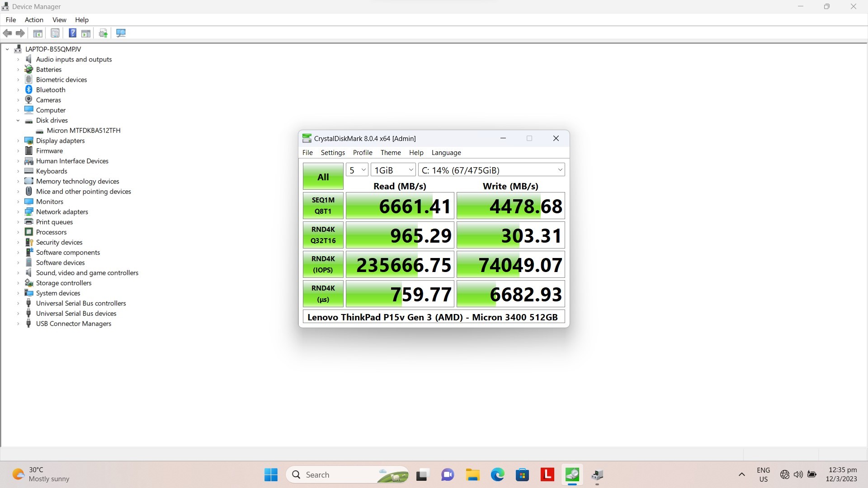
Task: Click the Properties toolbar icon
Action: coord(55,33)
